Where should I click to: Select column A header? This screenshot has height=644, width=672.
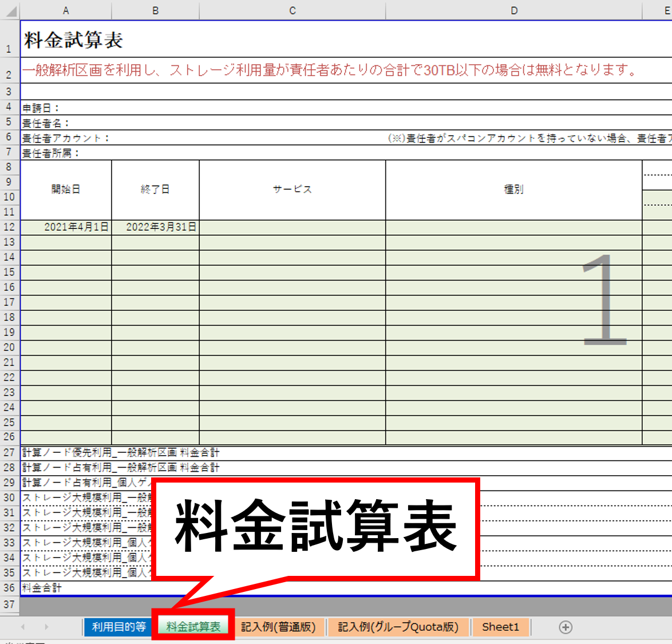tap(66, 10)
